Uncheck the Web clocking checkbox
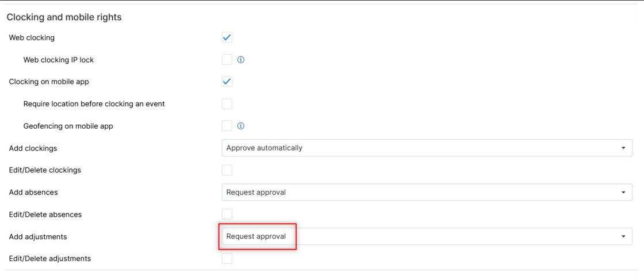This screenshot has height=276, width=644. pyautogui.click(x=227, y=37)
